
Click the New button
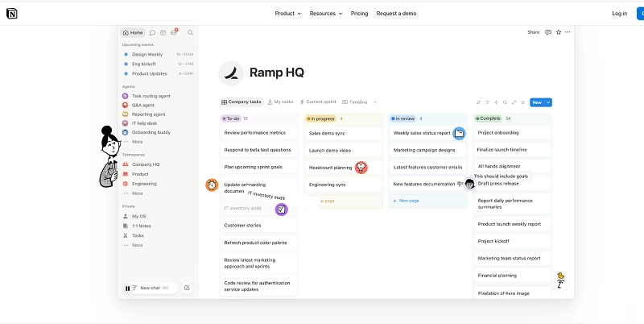pos(537,102)
